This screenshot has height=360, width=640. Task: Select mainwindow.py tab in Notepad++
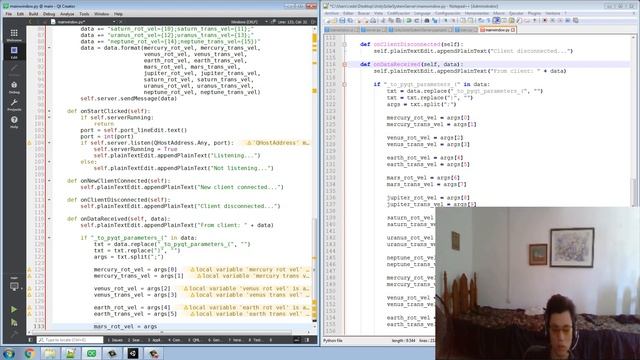[x=497, y=30]
